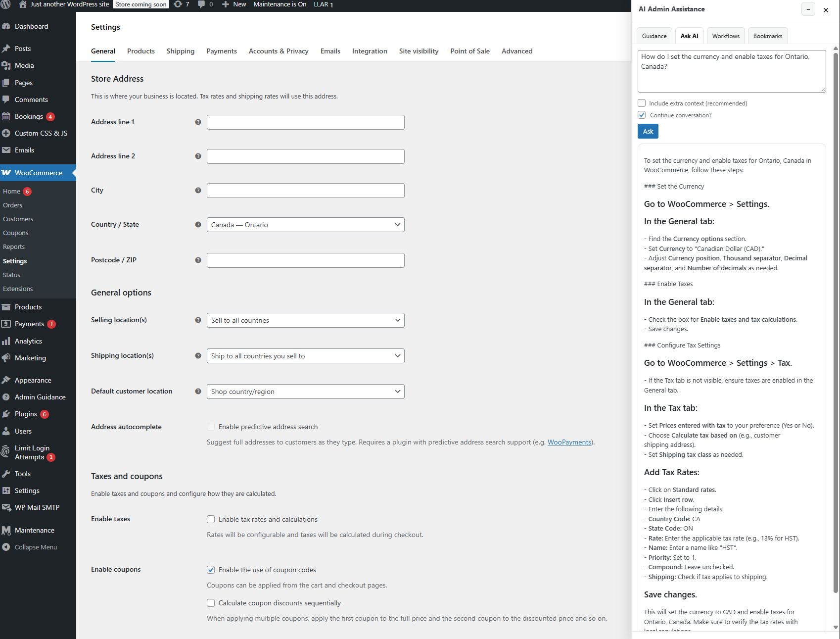Image resolution: width=840 pixels, height=639 pixels.
Task: Switch to the Guidance tab in assistant
Action: pyautogui.click(x=654, y=36)
